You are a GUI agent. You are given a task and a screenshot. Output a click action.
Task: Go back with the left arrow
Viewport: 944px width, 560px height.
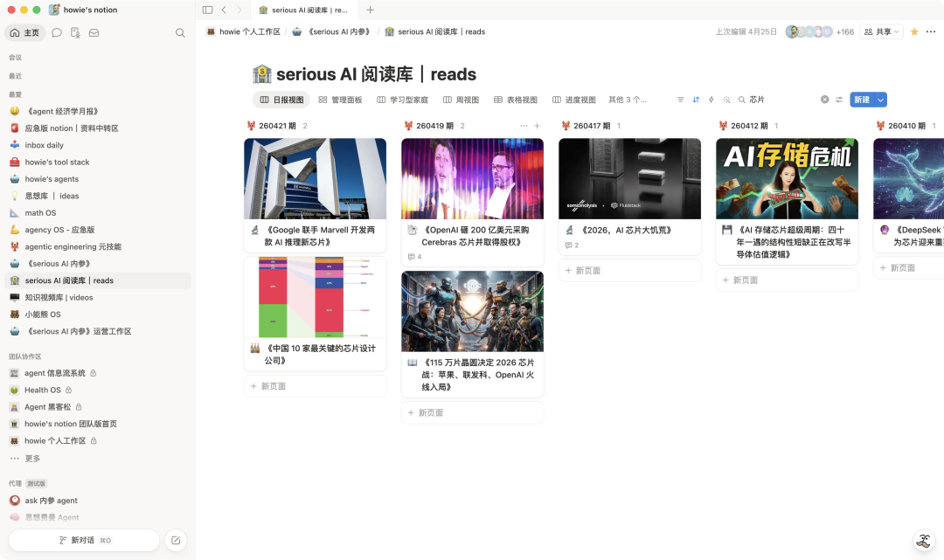point(224,10)
